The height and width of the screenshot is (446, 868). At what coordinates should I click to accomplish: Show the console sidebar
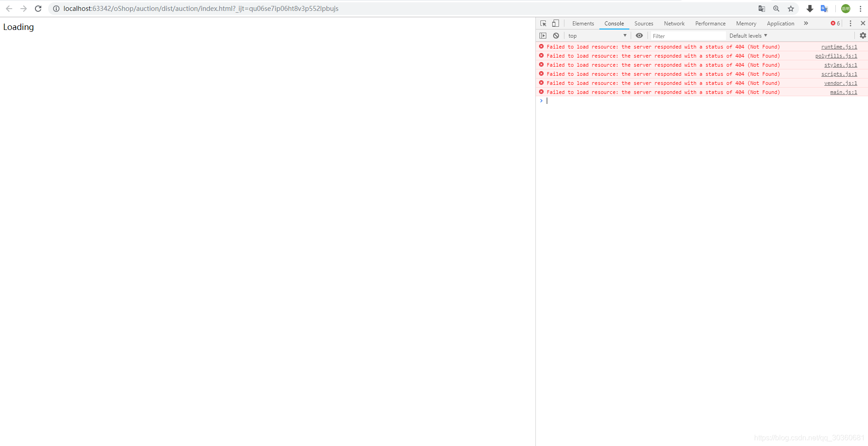tap(543, 35)
